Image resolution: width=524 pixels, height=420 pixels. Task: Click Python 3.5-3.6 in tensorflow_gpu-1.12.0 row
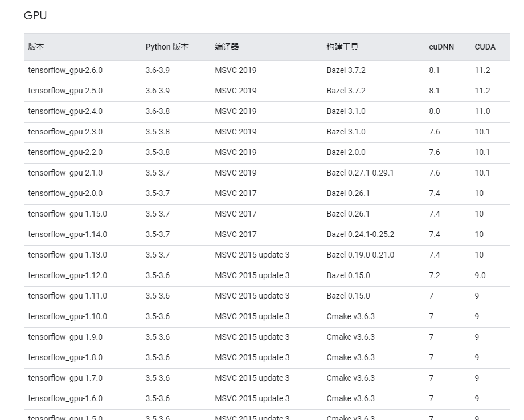point(157,276)
